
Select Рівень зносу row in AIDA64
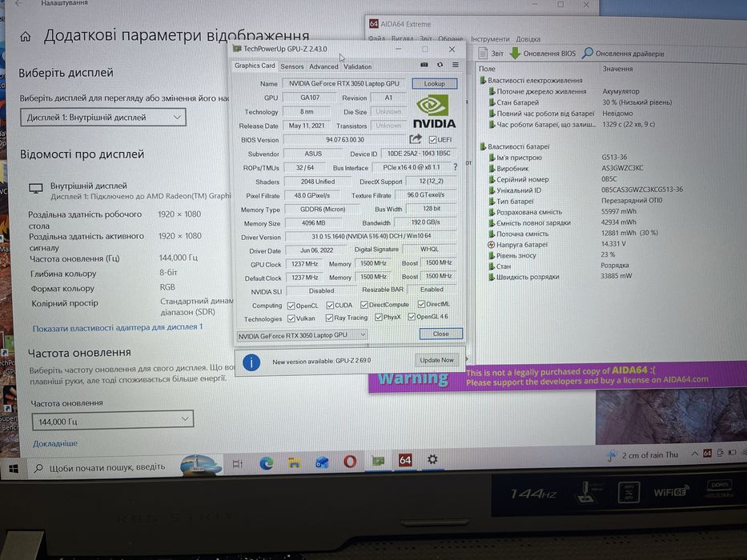tap(552, 256)
